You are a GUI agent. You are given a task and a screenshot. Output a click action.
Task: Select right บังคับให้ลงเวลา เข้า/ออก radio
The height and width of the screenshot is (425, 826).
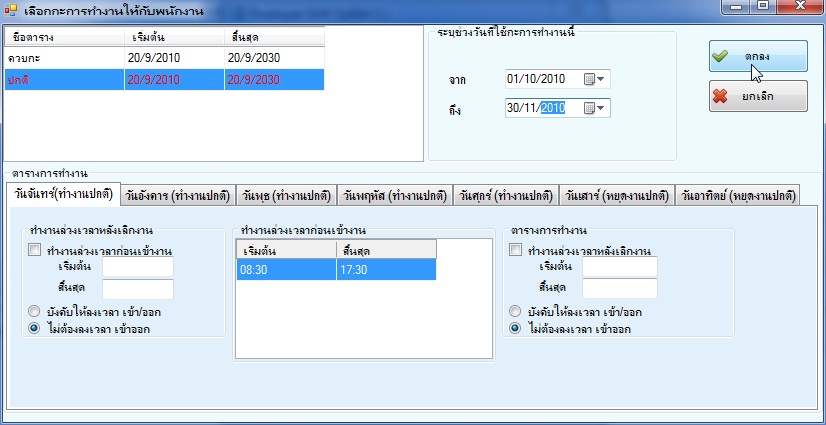(x=516, y=312)
